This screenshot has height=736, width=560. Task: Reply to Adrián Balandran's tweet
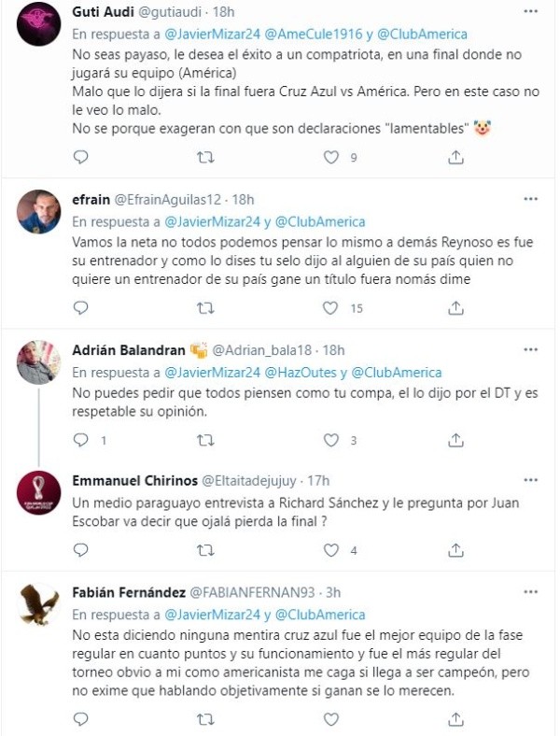click(x=81, y=439)
